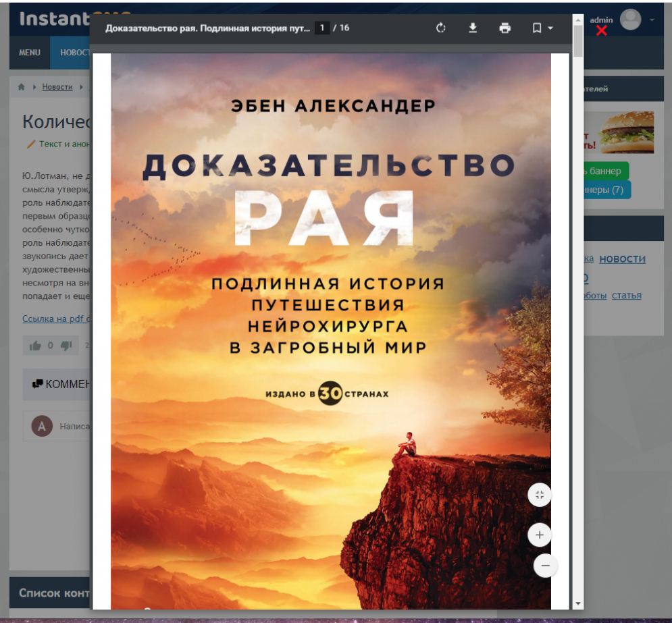
Task: Close the PDF popup with red X
Action: 601,30
